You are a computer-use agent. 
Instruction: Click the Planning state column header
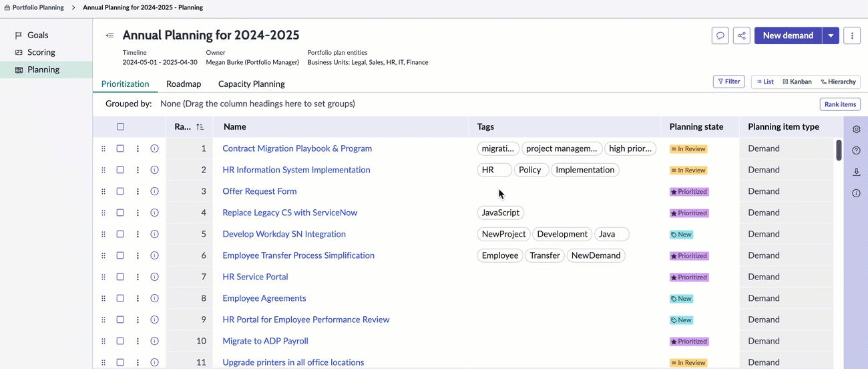click(x=700, y=126)
